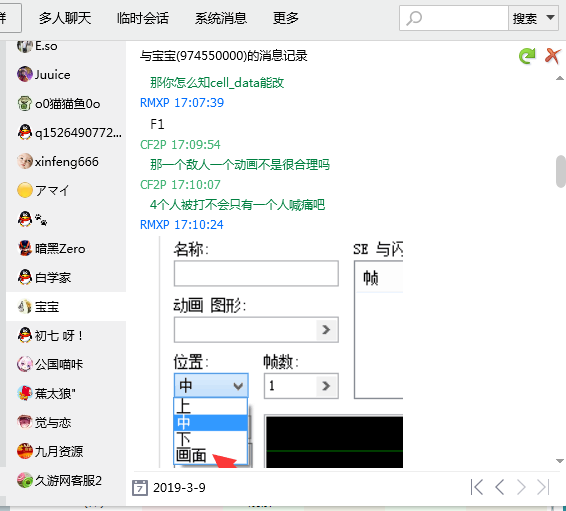The image size is (566, 511).
Task: Switch to 多人聊天 tab
Action: coord(65,18)
